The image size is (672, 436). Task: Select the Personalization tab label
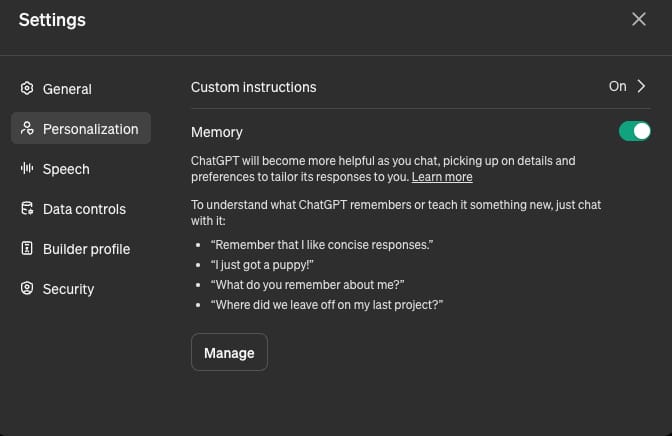[90, 129]
